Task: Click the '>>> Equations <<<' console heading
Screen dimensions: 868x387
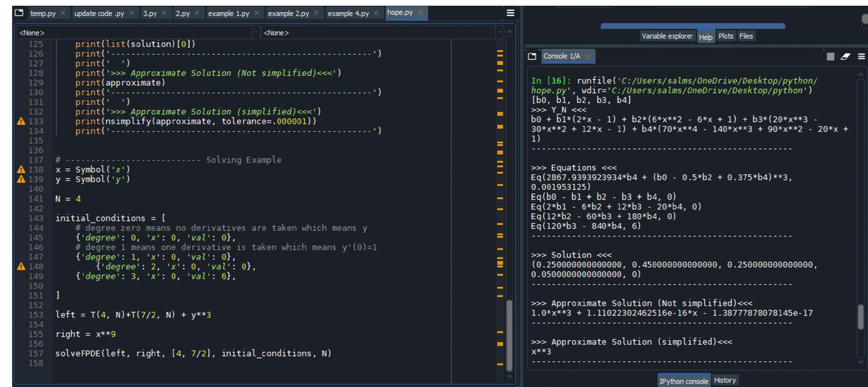Action: click(x=574, y=168)
